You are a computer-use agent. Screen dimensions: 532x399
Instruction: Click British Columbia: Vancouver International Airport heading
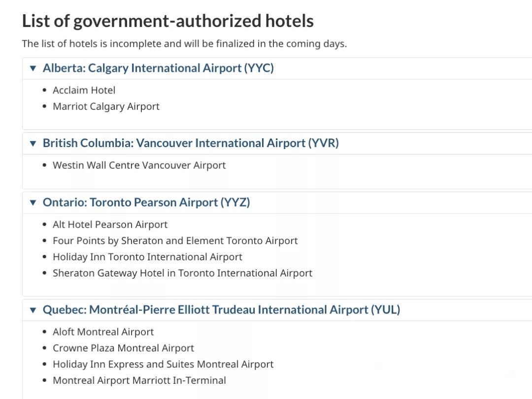click(x=191, y=143)
